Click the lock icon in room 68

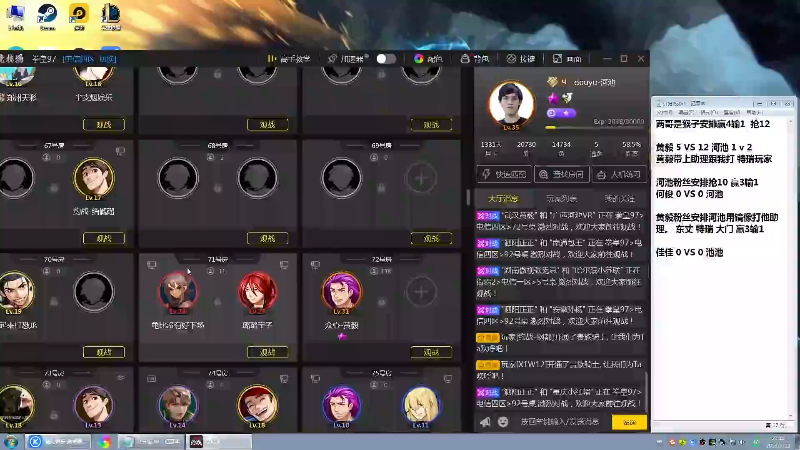[x=218, y=188]
